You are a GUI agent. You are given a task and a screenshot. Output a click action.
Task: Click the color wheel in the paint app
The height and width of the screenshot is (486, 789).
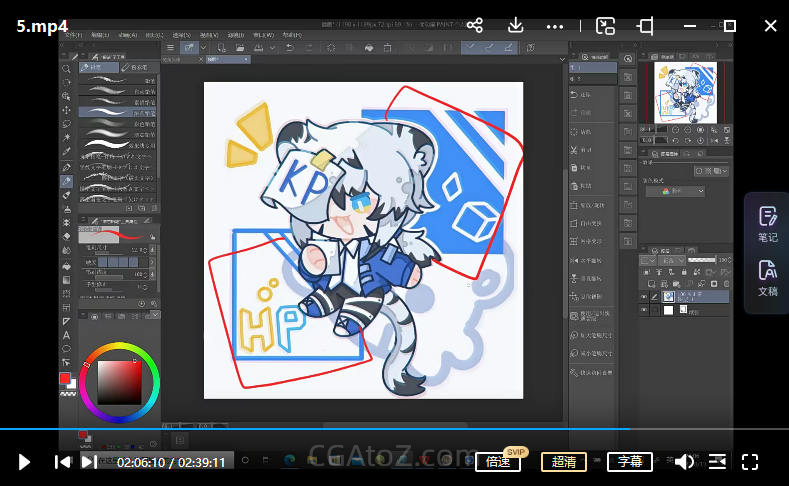(x=119, y=383)
